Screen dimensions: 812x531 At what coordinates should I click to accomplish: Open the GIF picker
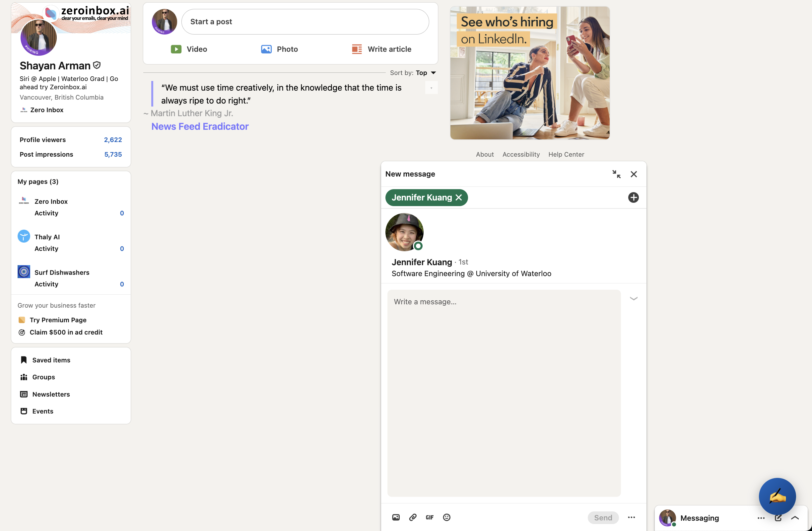click(x=430, y=517)
